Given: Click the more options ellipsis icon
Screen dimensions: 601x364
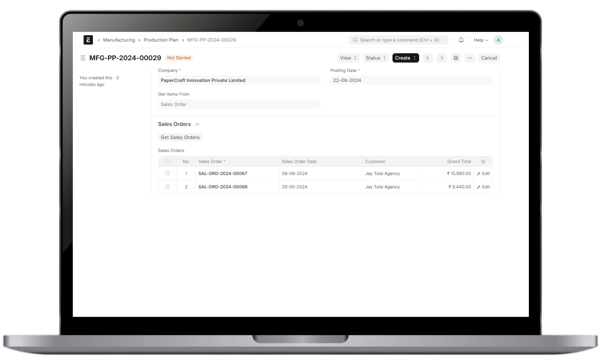Looking at the screenshot, I should (470, 58).
